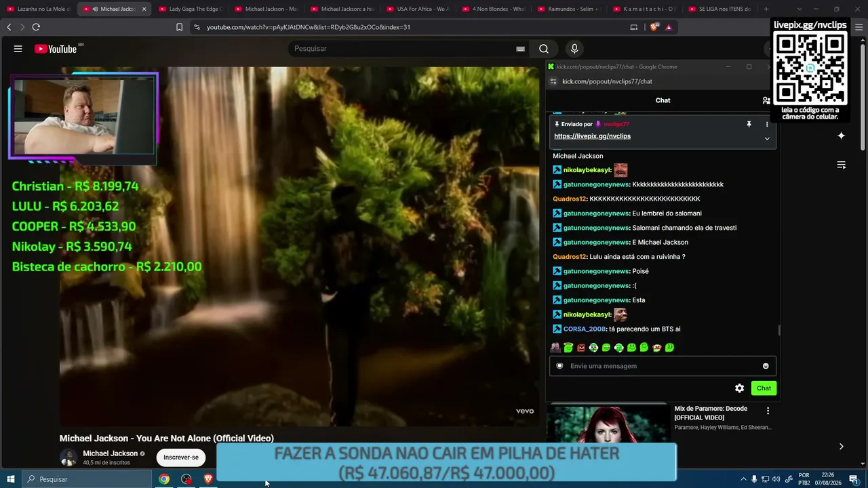Click the livepix.gg/nvclips link in chat
868x488 pixels.
(x=592, y=136)
